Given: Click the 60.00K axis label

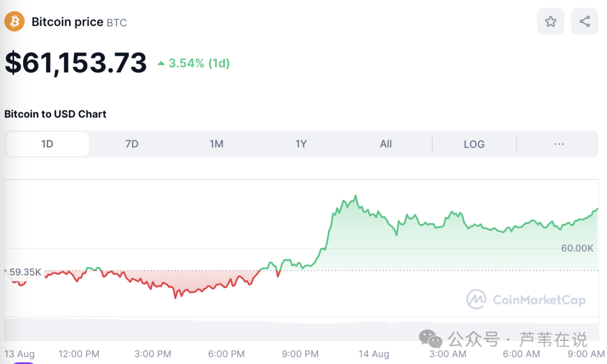Looking at the screenshot, I should click(577, 248).
